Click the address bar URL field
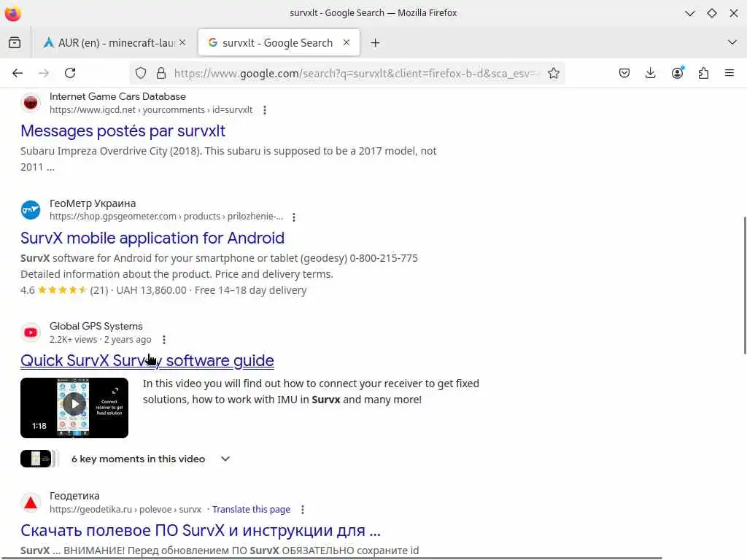 tap(357, 74)
